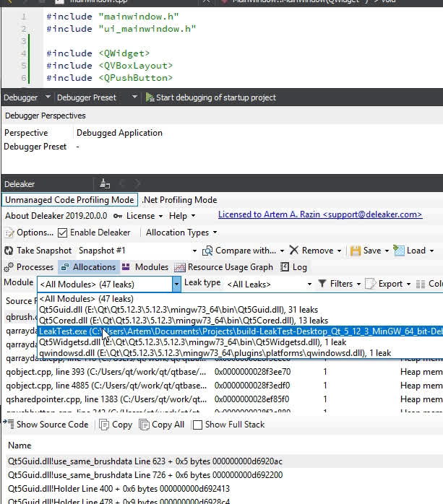Open the Allocation Types dropdown
The height and width of the screenshot is (504, 443).
[x=181, y=233]
